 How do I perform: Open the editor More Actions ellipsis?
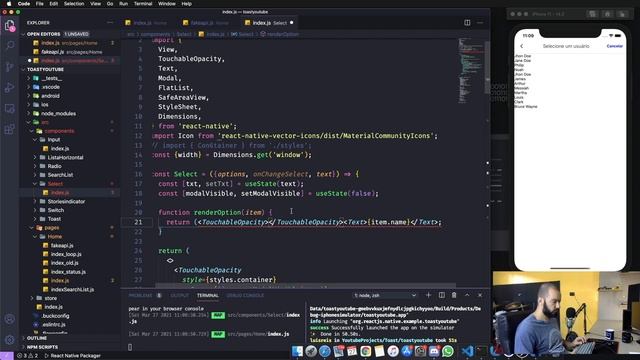pos(480,23)
